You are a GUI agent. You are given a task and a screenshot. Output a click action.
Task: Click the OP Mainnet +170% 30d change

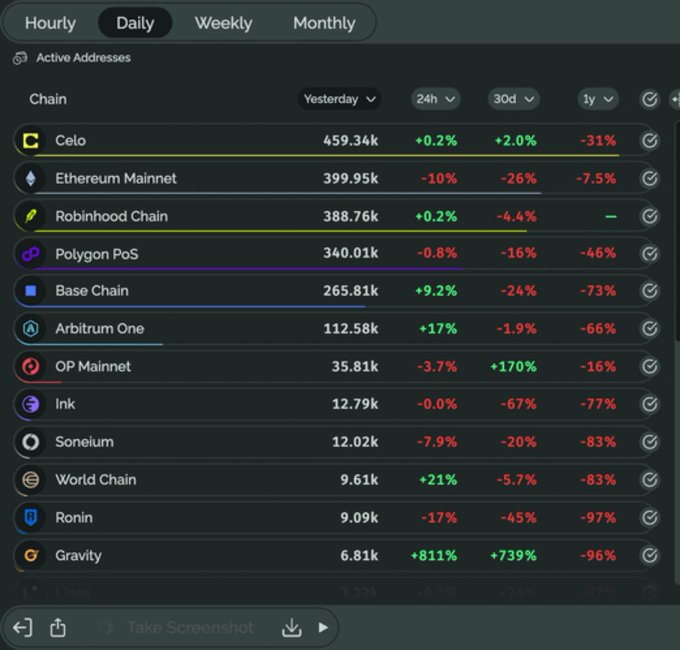(513, 366)
